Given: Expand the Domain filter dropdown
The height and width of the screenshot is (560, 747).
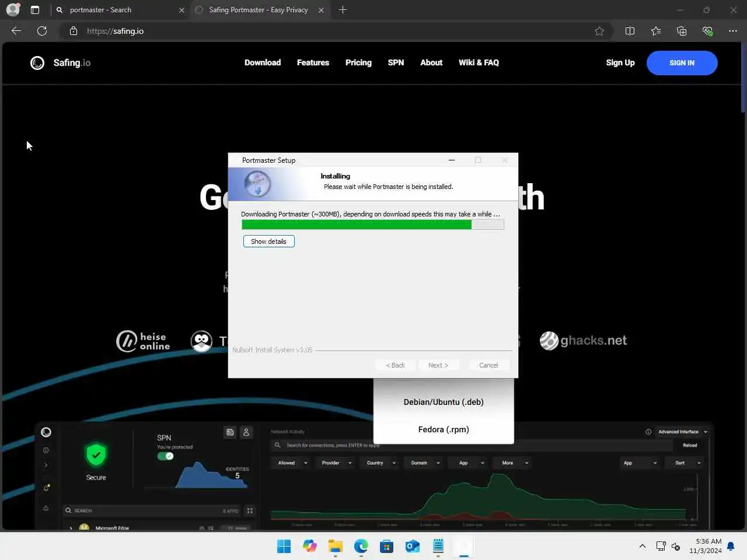Looking at the screenshot, I should (x=425, y=463).
